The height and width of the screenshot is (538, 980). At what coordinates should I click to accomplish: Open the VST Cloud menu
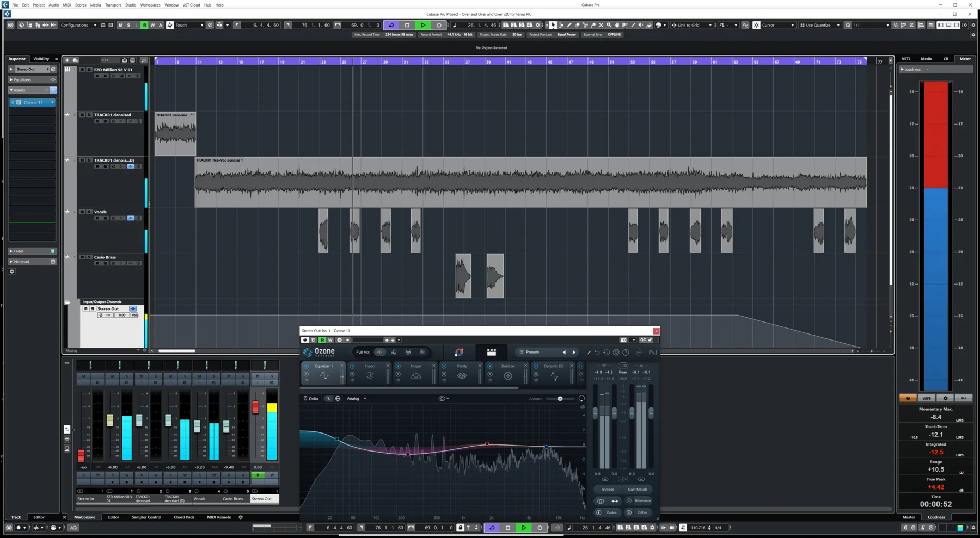point(191,5)
